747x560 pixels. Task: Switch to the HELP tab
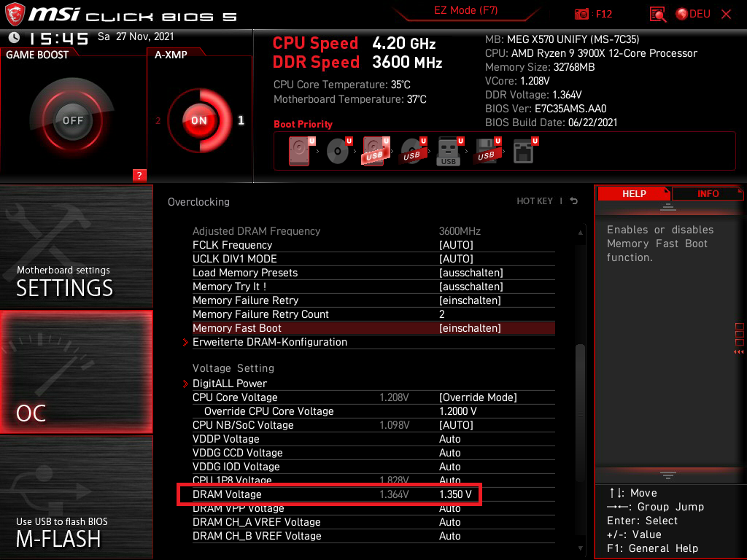634,193
